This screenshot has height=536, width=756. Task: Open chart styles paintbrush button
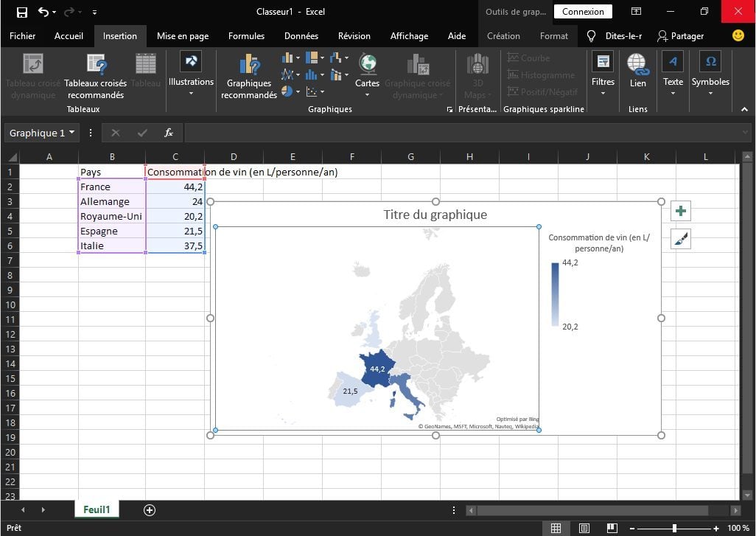click(x=681, y=239)
